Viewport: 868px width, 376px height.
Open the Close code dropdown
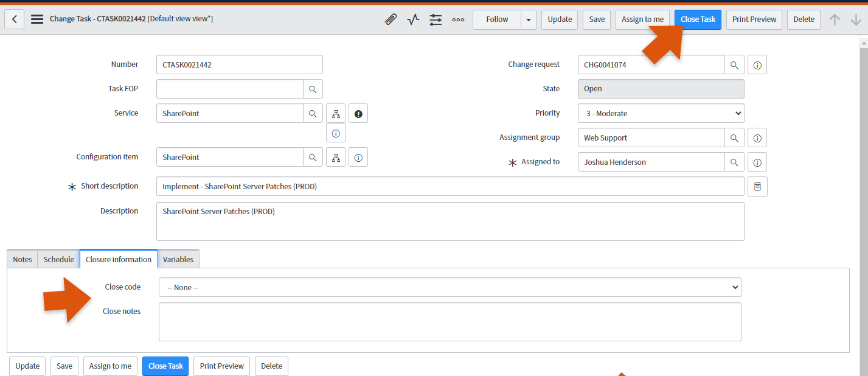pos(450,287)
